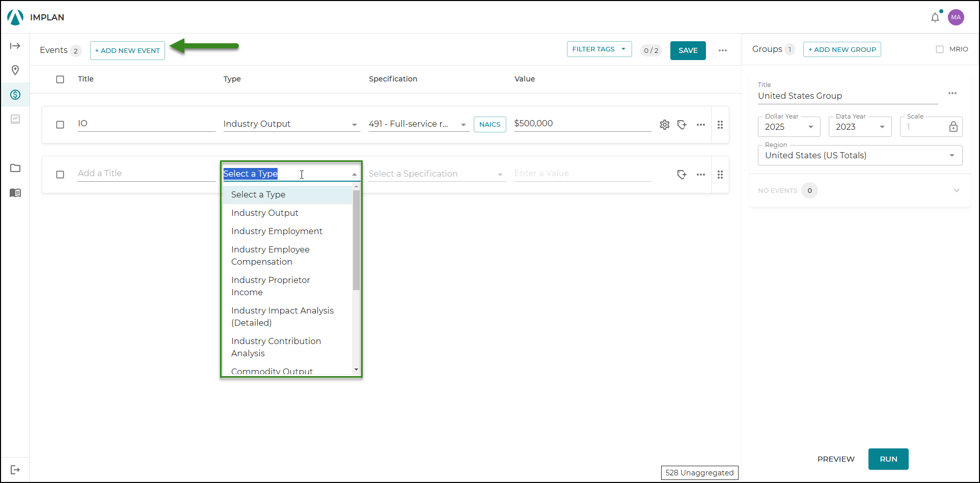Open the MA user avatar menu
The image size is (980, 483).
pyautogui.click(x=956, y=17)
